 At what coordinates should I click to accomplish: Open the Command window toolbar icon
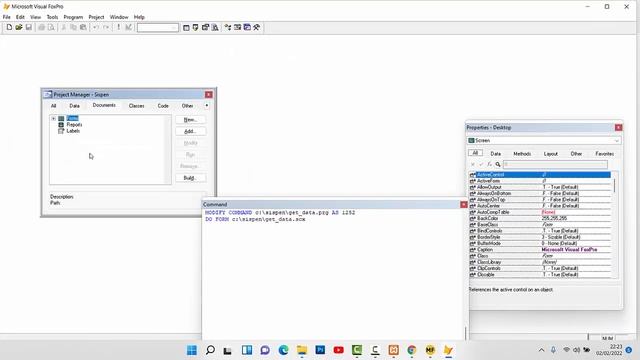click(186, 27)
